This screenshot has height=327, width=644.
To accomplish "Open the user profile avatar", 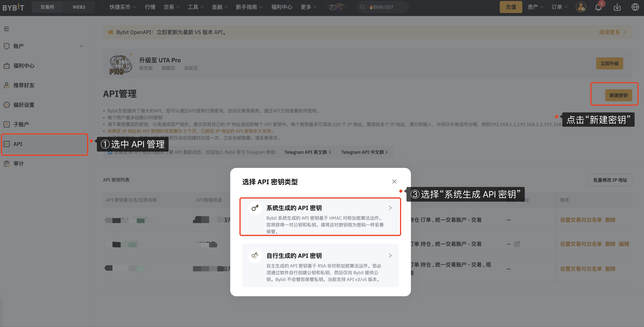I will pyautogui.click(x=581, y=7).
